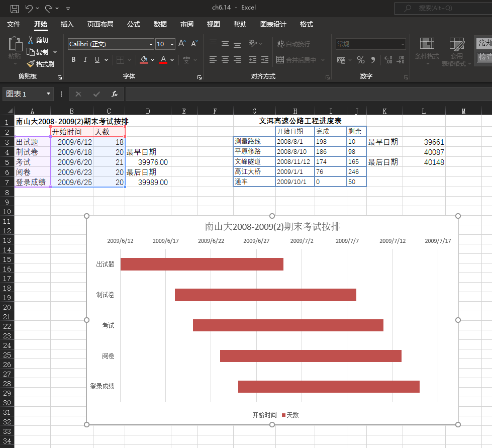Confirm the formula entry with checkmark
The width and height of the screenshot is (492, 448).
pos(96,94)
